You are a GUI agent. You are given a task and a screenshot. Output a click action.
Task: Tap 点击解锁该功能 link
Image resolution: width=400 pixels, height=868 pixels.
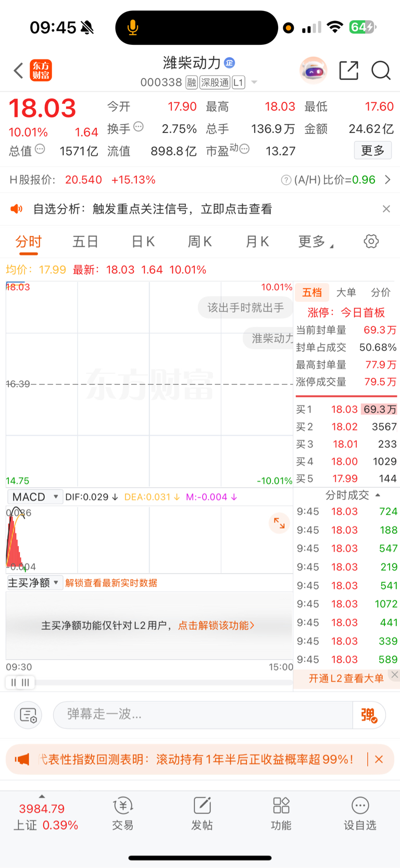pyautogui.click(x=216, y=625)
